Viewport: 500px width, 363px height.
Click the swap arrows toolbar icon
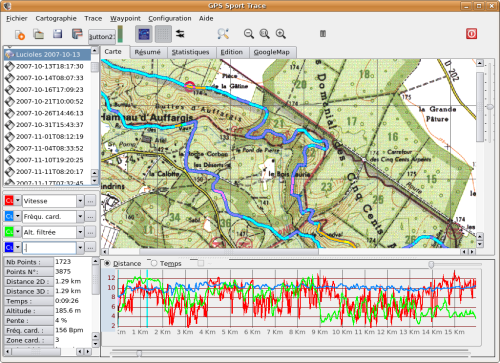180,34
